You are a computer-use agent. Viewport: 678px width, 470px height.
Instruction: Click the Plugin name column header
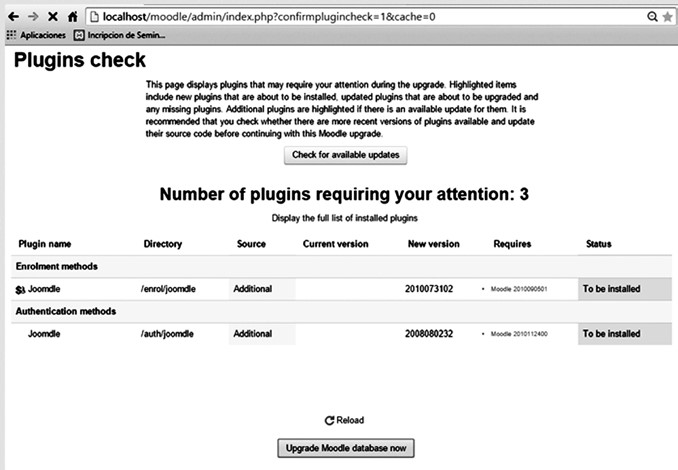click(x=45, y=244)
